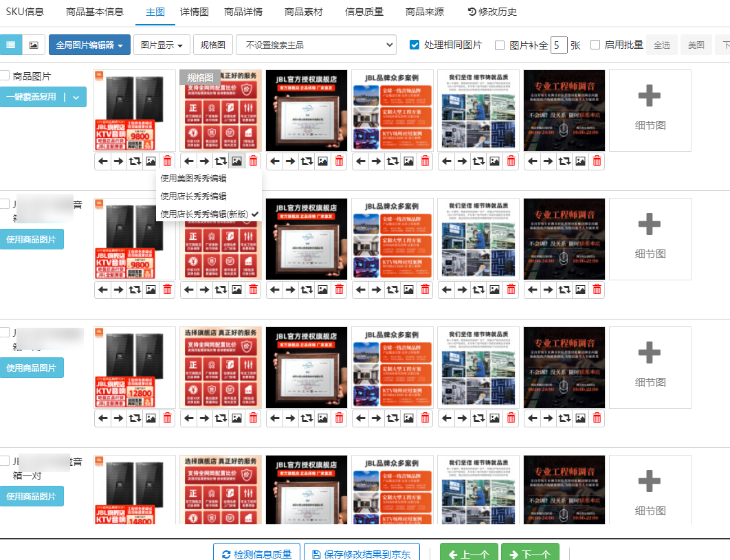Click swap icon under JBL官方授权旗舰店 image in top row

[x=306, y=161]
